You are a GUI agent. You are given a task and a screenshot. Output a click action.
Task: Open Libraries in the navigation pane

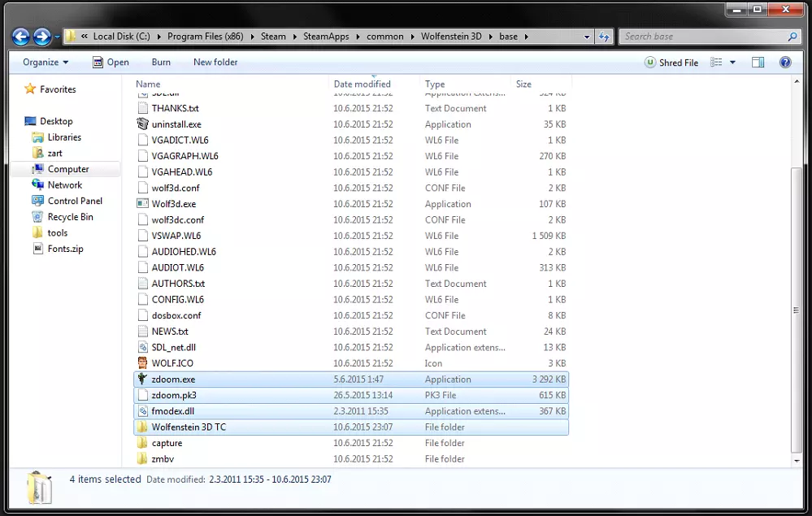click(56, 137)
